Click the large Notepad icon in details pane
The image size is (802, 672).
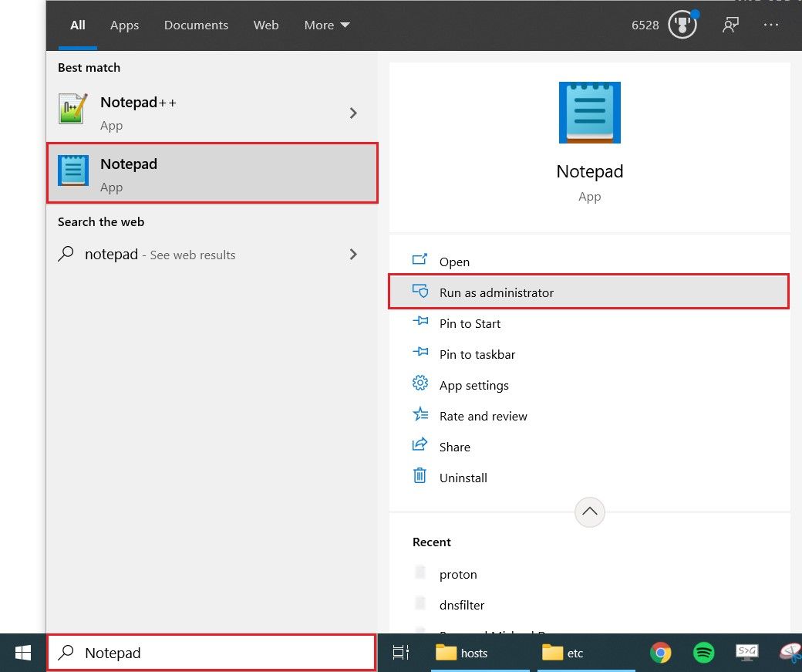[x=589, y=113]
